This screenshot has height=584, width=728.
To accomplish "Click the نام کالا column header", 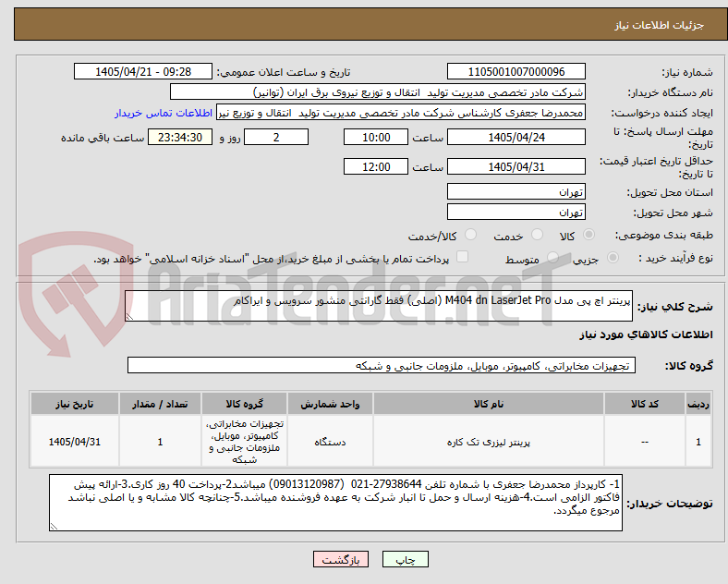I will click(489, 404).
